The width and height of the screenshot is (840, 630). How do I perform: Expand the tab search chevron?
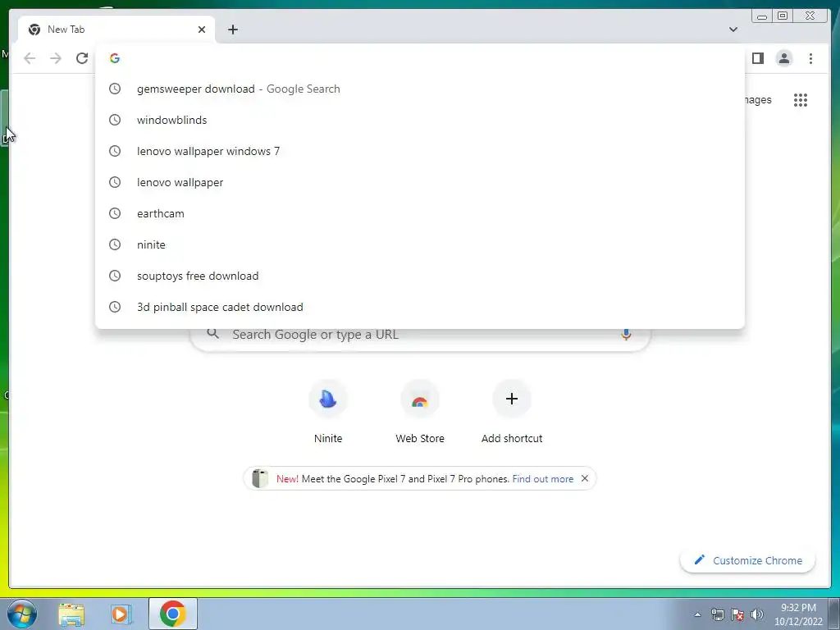click(733, 30)
